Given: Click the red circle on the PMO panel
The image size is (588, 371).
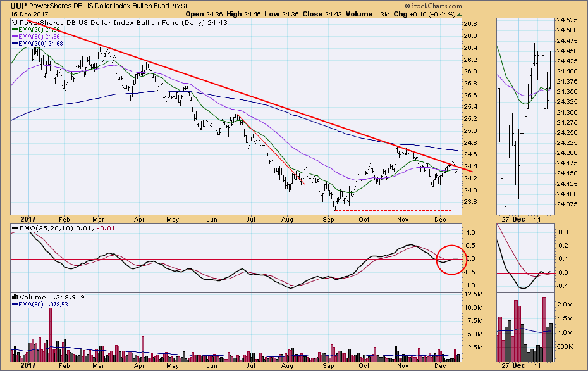Looking at the screenshot, I should (x=451, y=260).
